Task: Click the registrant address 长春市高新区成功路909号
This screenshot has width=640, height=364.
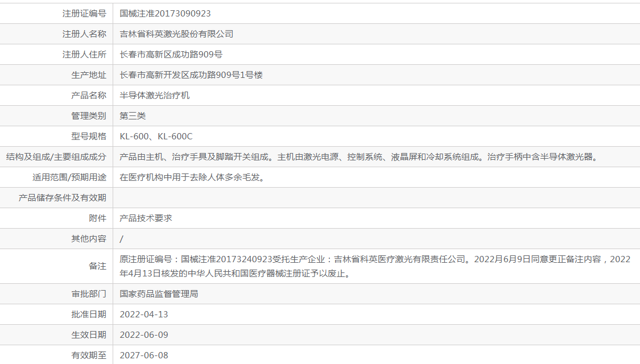Action: [171, 55]
